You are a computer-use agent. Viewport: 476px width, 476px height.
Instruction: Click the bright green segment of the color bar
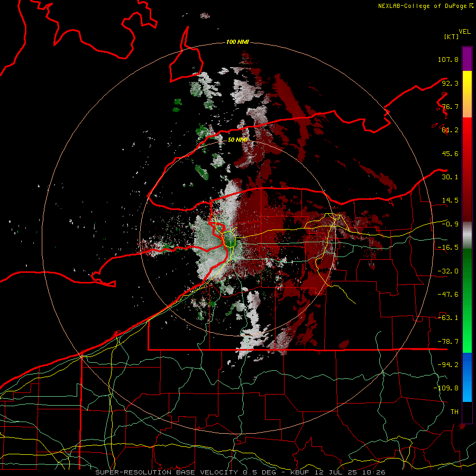tap(467, 300)
